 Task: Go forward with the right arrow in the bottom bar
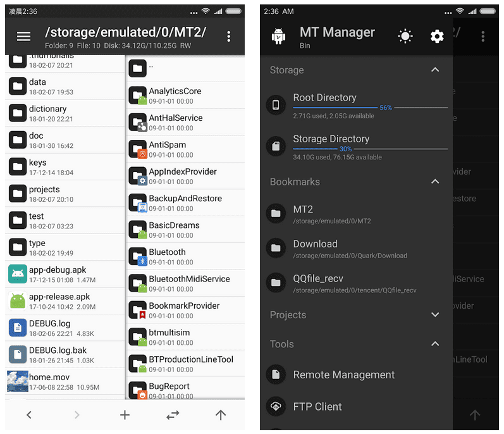(77, 415)
